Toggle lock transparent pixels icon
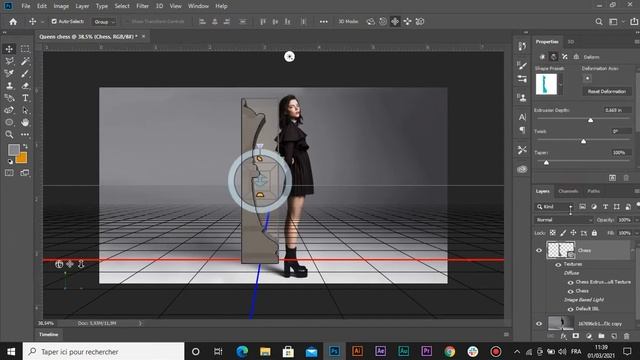The image size is (640, 360). click(x=552, y=233)
